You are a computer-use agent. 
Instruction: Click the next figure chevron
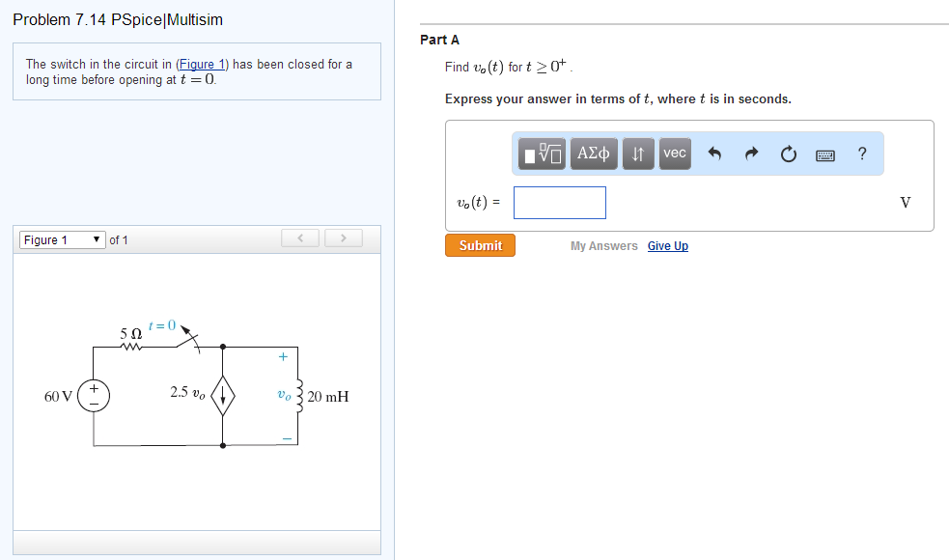coord(343,238)
